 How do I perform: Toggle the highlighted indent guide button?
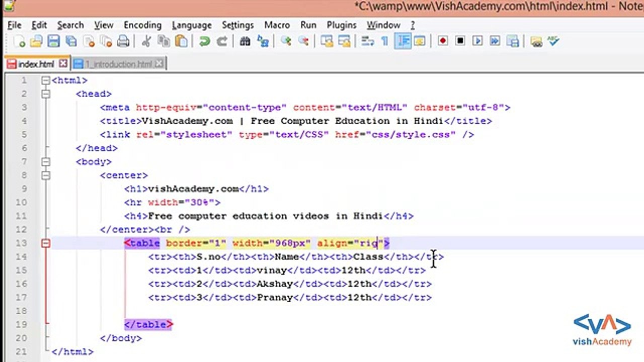pos(403,41)
